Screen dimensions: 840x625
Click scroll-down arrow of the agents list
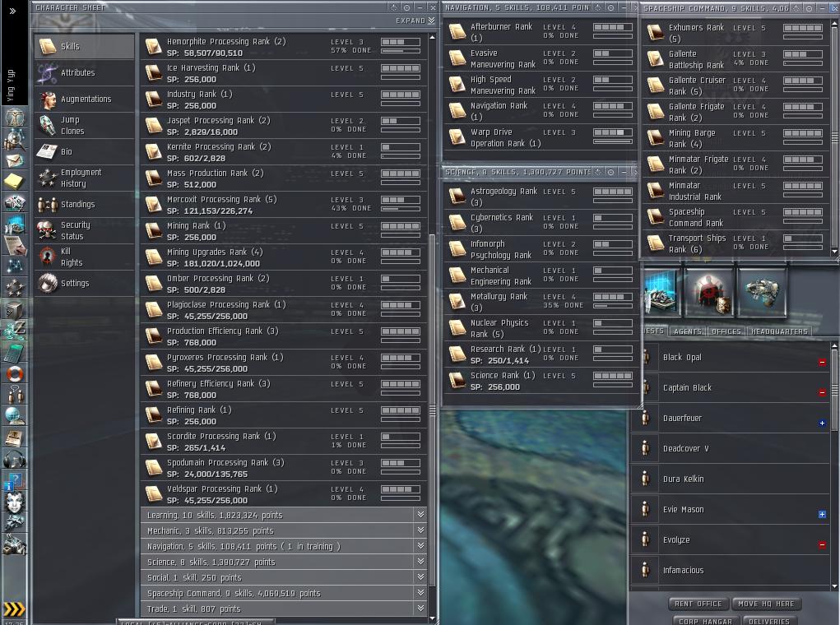(834, 586)
